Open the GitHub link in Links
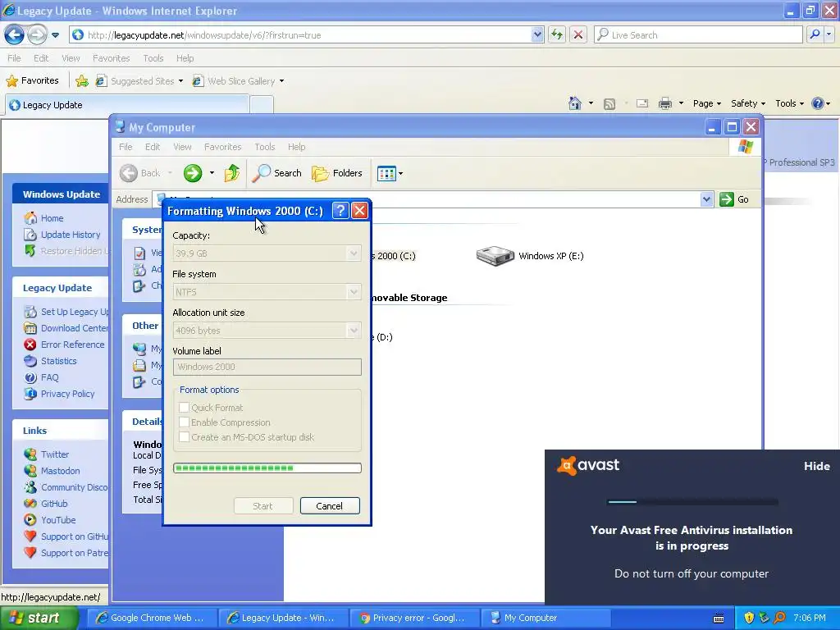 [x=54, y=504]
